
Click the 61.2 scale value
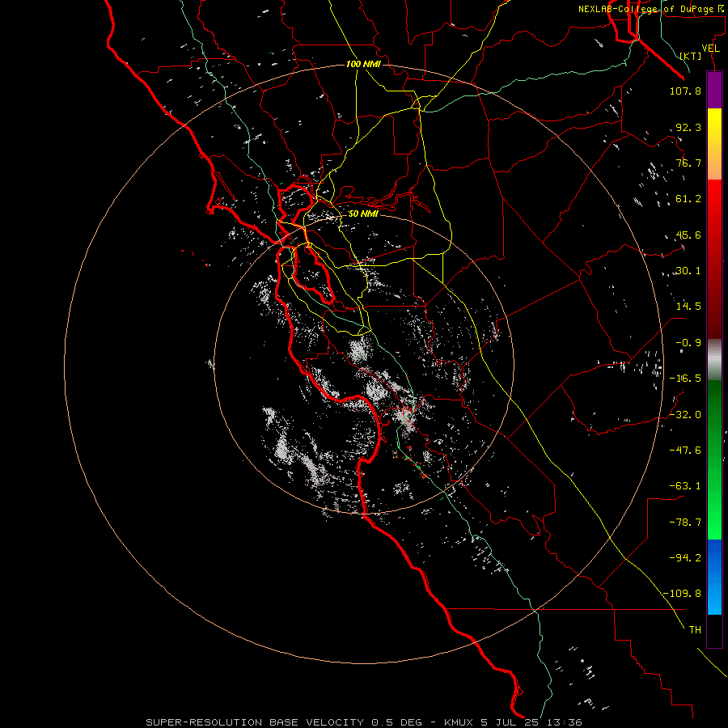688,199
